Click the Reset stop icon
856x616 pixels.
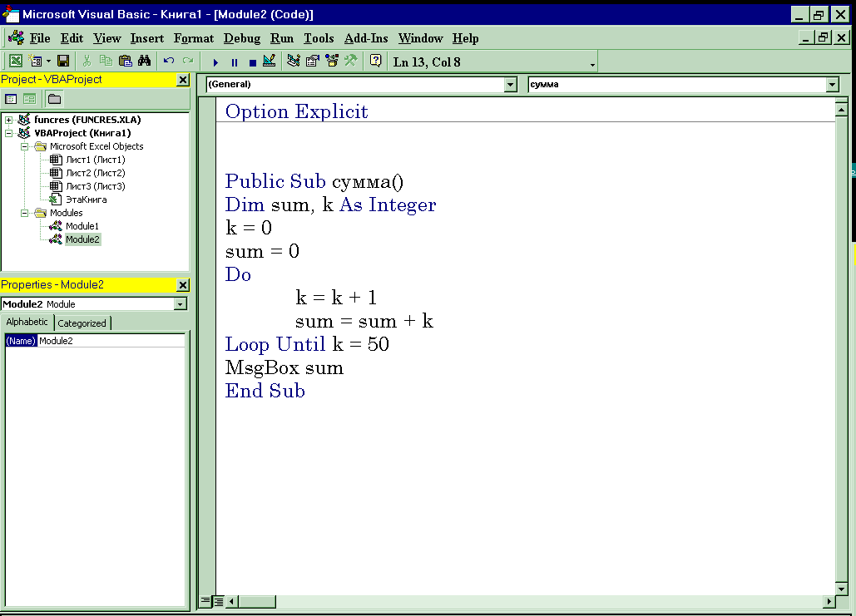pos(253,62)
